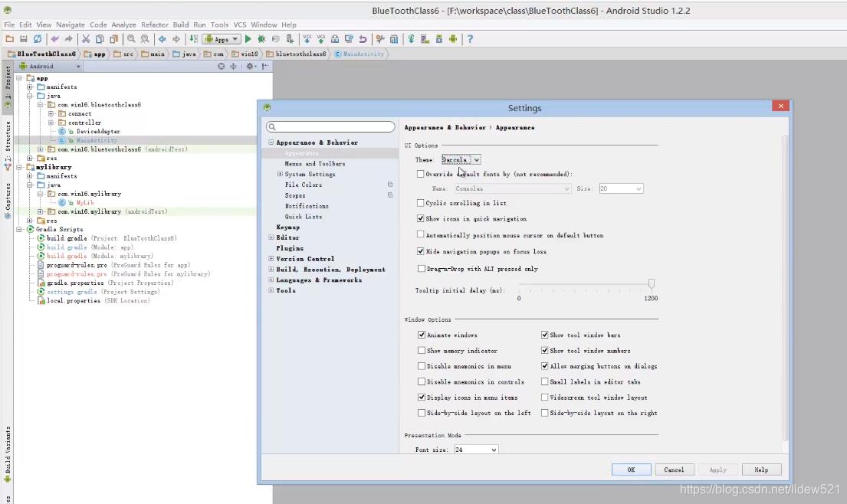Screen dimensions: 847x504
Task: Open the Refactor menu
Action: (x=154, y=25)
